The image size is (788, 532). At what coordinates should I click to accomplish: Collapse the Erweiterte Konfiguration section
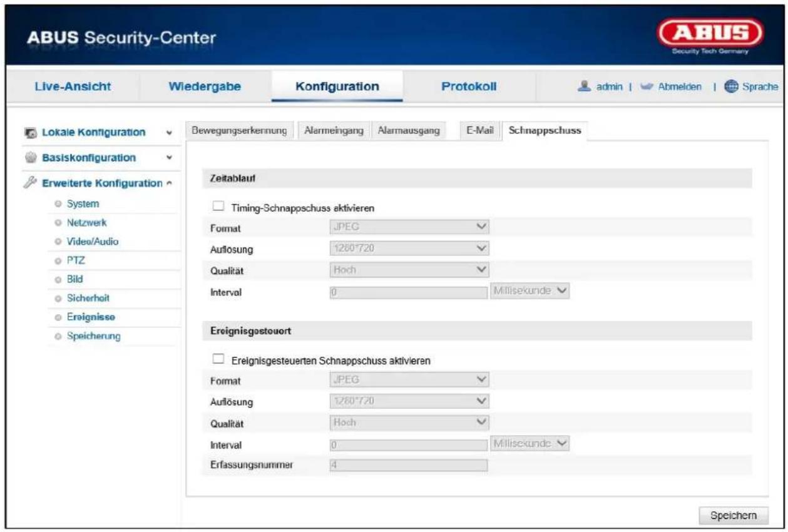tap(168, 183)
